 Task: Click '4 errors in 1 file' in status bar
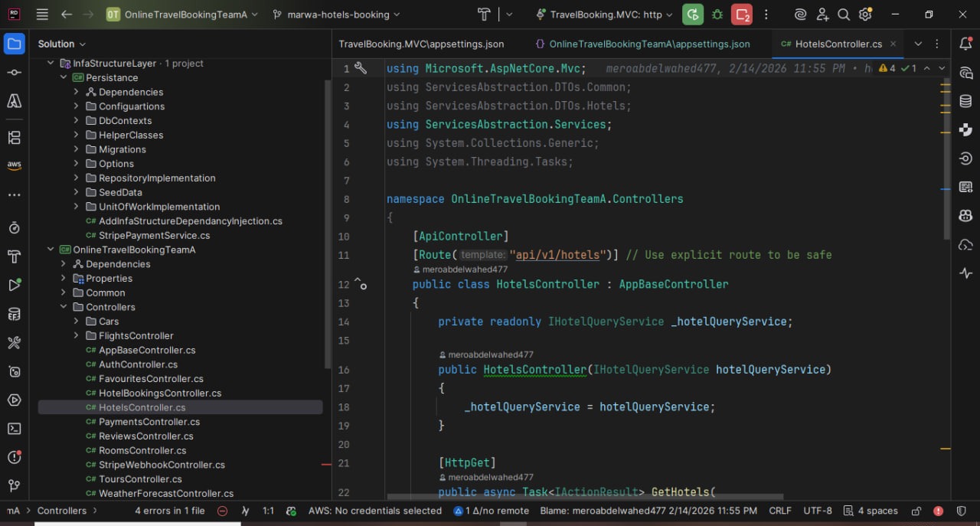pos(169,510)
